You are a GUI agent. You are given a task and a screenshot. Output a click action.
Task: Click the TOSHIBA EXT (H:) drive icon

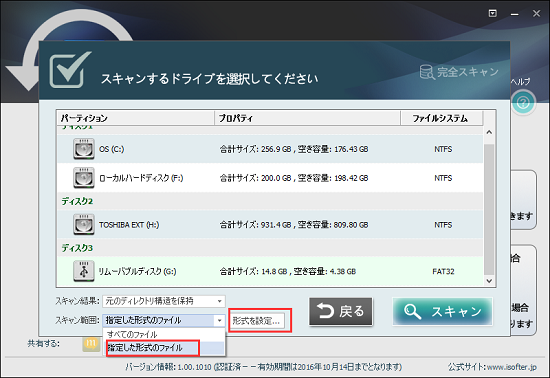pos(84,224)
